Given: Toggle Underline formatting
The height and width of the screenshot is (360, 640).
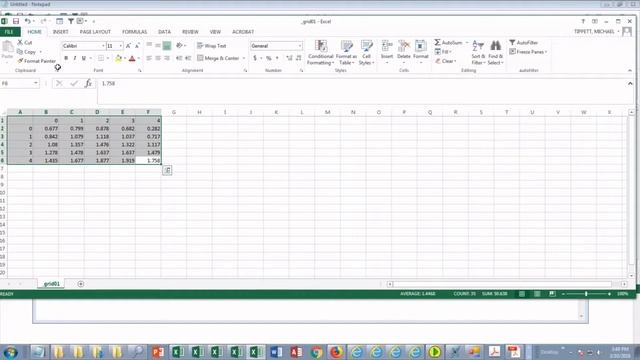Looking at the screenshot, I should (x=84, y=58).
